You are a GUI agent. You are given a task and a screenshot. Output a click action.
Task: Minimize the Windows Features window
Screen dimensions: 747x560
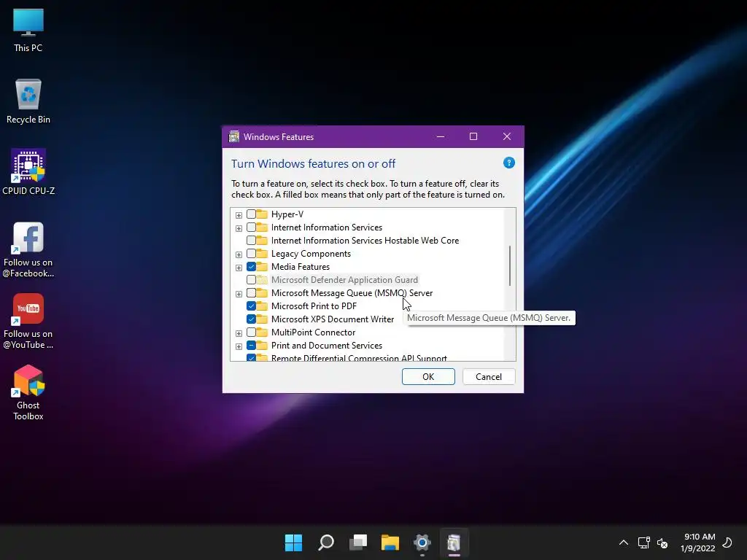click(x=441, y=136)
